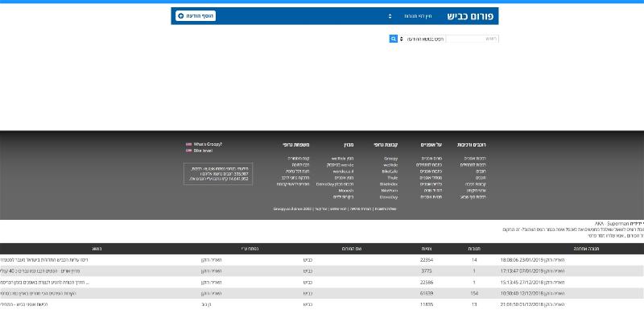Open the BikeCafe footer link

(390, 172)
